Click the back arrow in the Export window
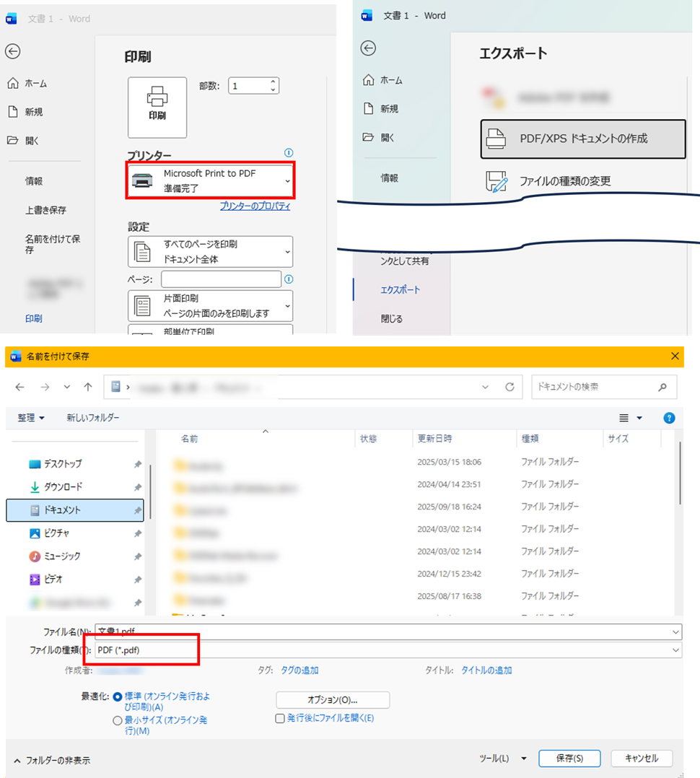Image resolution: width=700 pixels, height=778 pixels. [368, 48]
